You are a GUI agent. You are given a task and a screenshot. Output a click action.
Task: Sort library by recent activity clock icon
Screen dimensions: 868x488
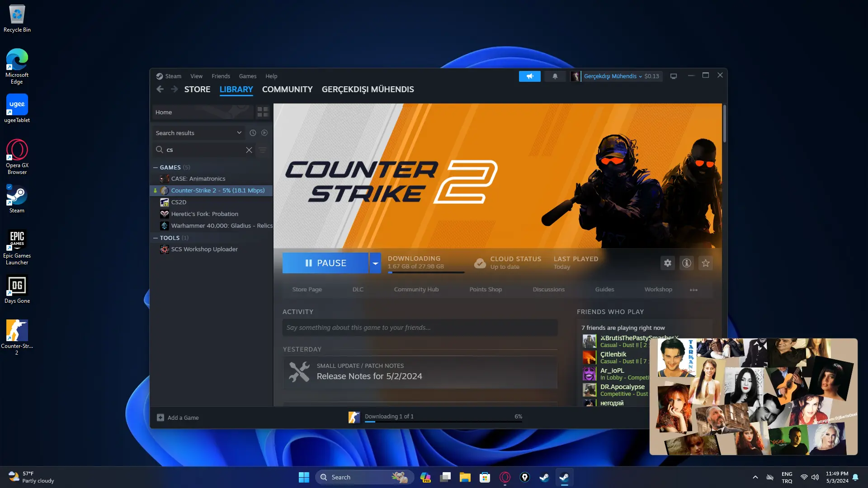[x=253, y=133]
